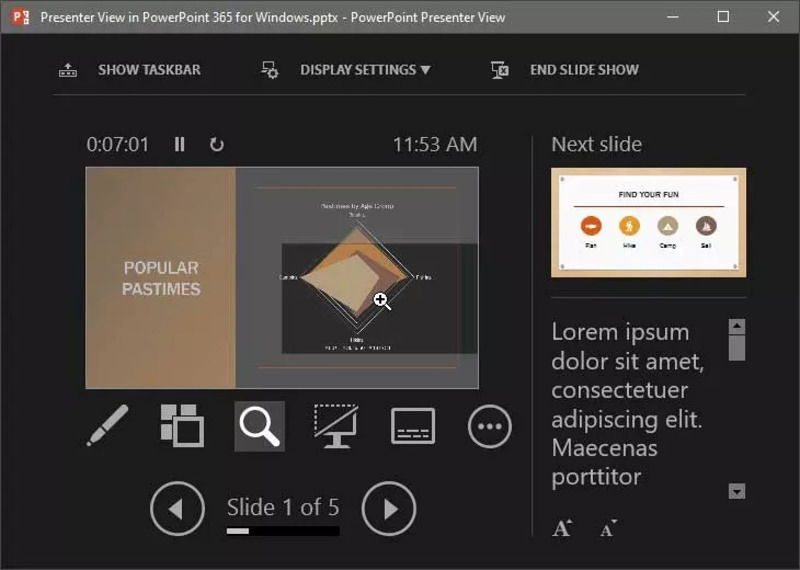800x570 pixels.
Task: Open the See all slides grid
Action: pos(182,426)
